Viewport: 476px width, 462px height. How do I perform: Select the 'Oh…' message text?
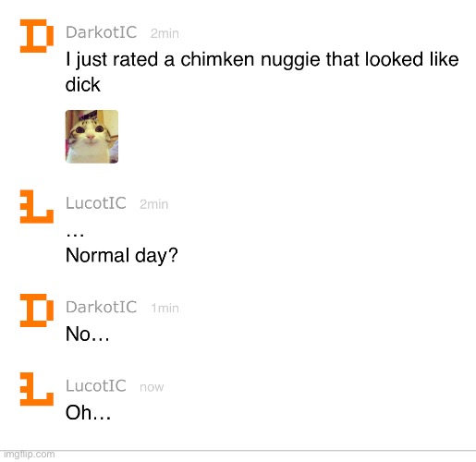88,412
